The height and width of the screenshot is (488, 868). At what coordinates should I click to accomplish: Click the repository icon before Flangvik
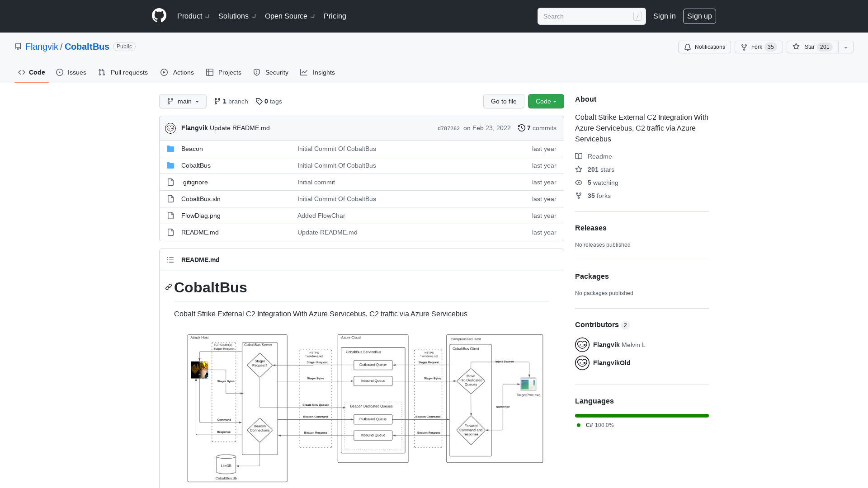[x=18, y=47]
